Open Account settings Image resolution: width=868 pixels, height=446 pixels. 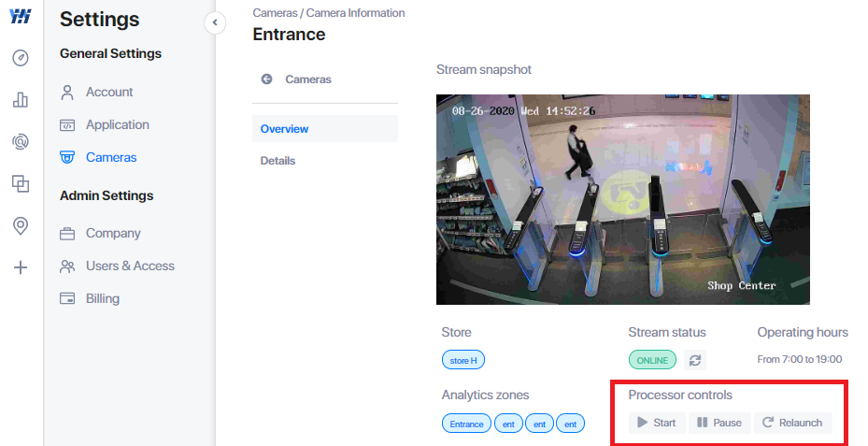click(97, 92)
